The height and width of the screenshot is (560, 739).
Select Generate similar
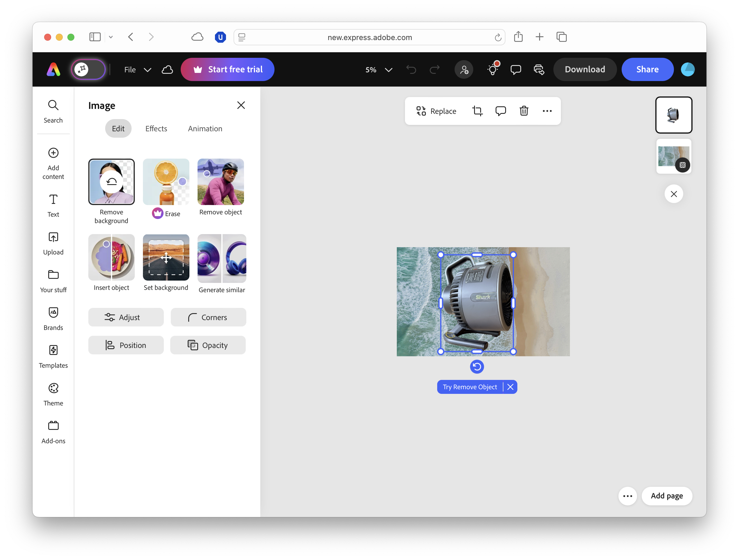click(221, 257)
